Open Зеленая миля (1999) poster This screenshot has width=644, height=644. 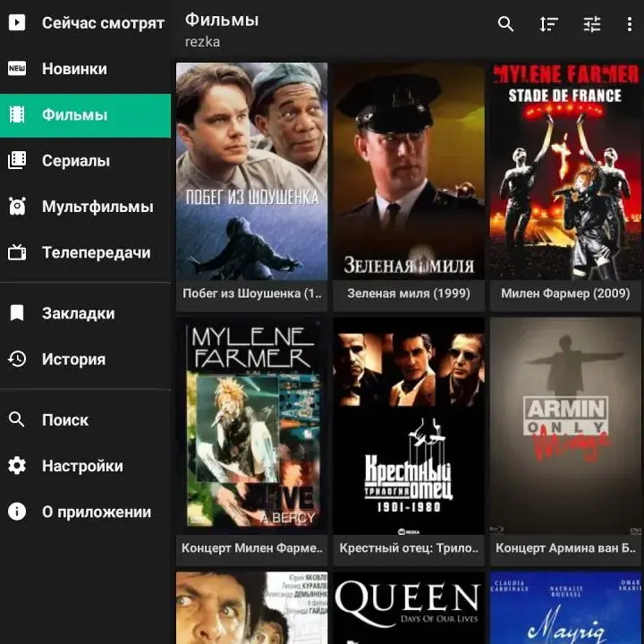(409, 171)
